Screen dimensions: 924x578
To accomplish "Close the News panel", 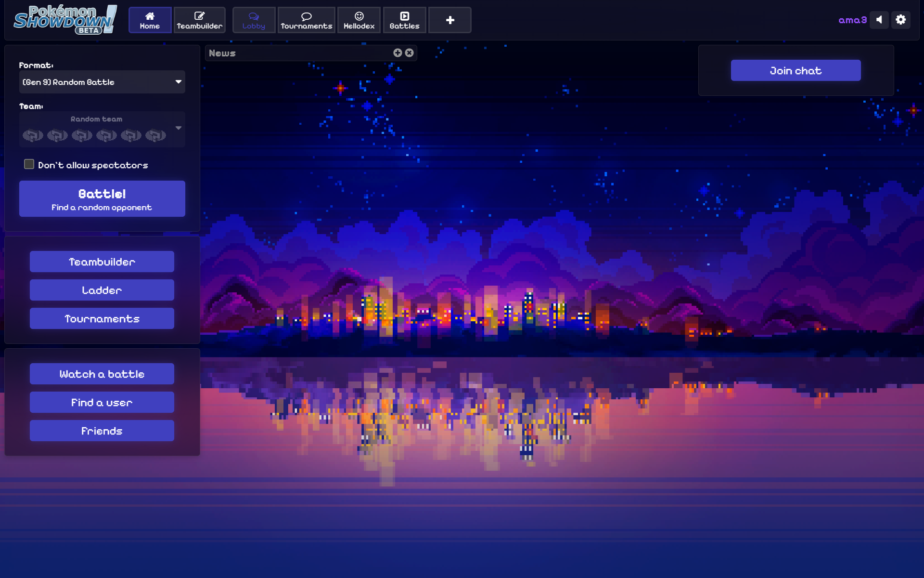I will click(409, 53).
